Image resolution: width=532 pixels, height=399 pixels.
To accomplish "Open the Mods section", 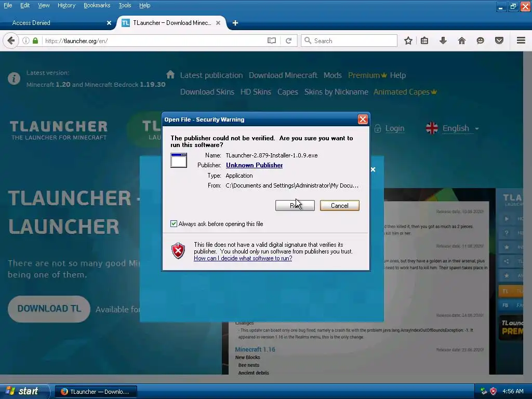I will click(x=332, y=75).
